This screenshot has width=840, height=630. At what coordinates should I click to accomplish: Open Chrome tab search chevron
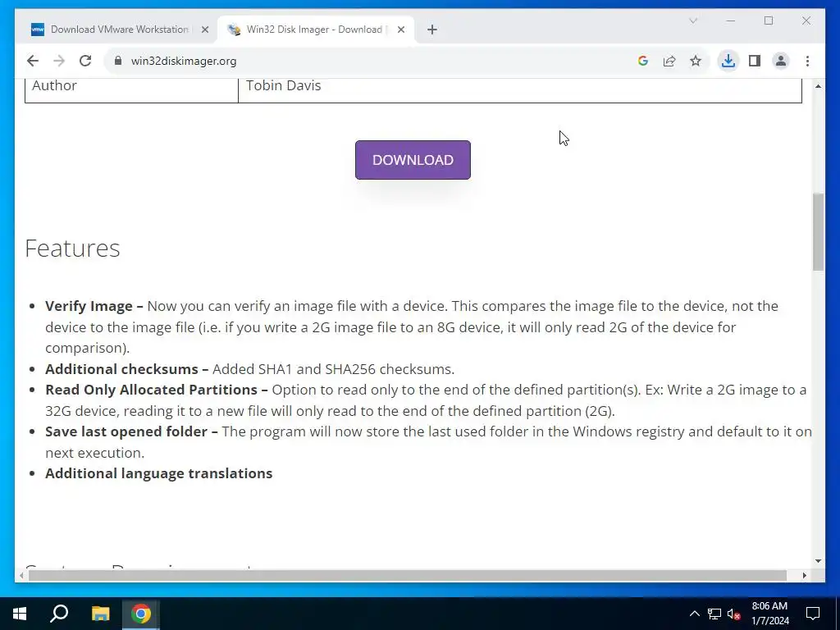(x=692, y=21)
